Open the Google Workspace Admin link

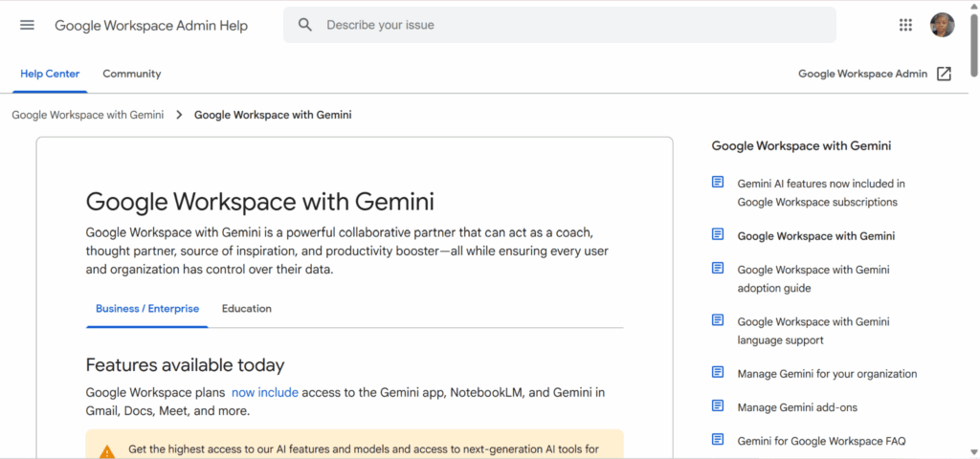click(x=862, y=74)
